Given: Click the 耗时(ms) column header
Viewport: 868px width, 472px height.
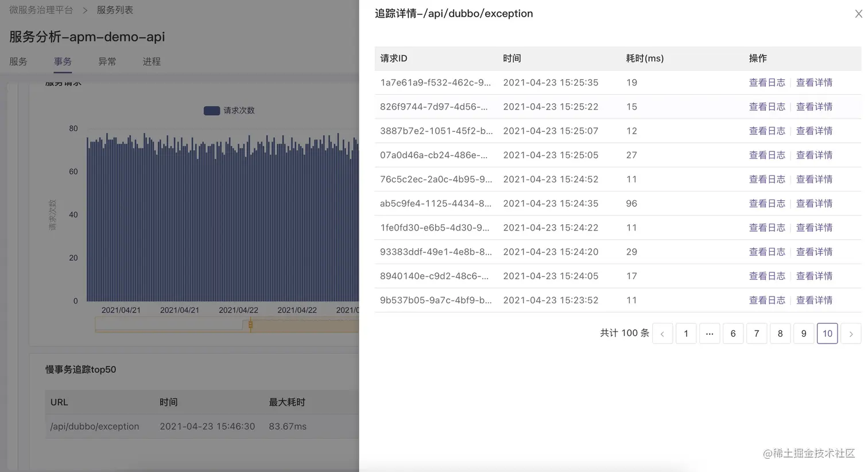Looking at the screenshot, I should [x=645, y=58].
